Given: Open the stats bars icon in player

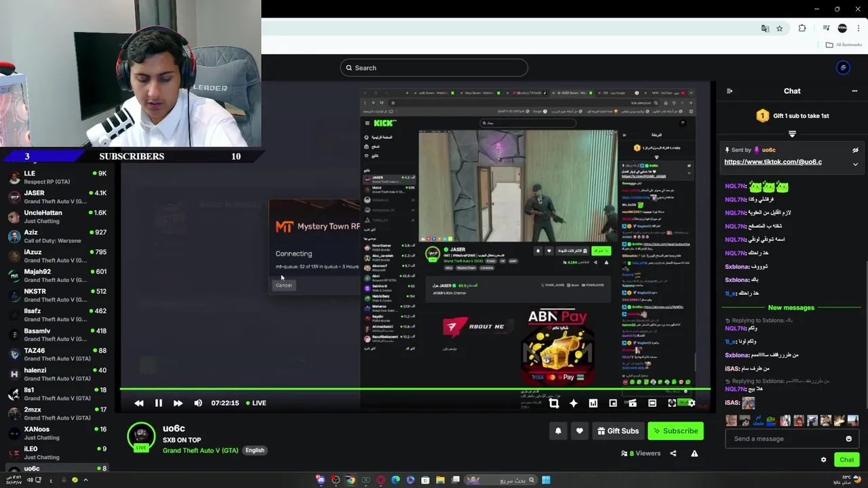Looking at the screenshot, I should point(593,403).
